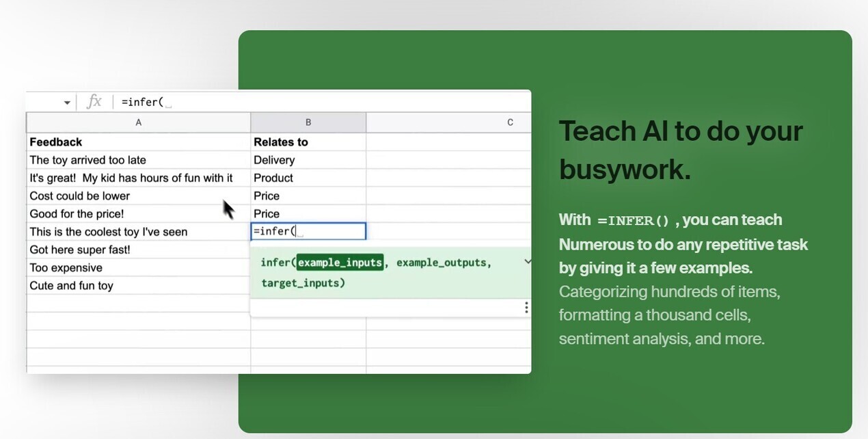Select column C header
This screenshot has width=868, height=439.
[x=509, y=122]
